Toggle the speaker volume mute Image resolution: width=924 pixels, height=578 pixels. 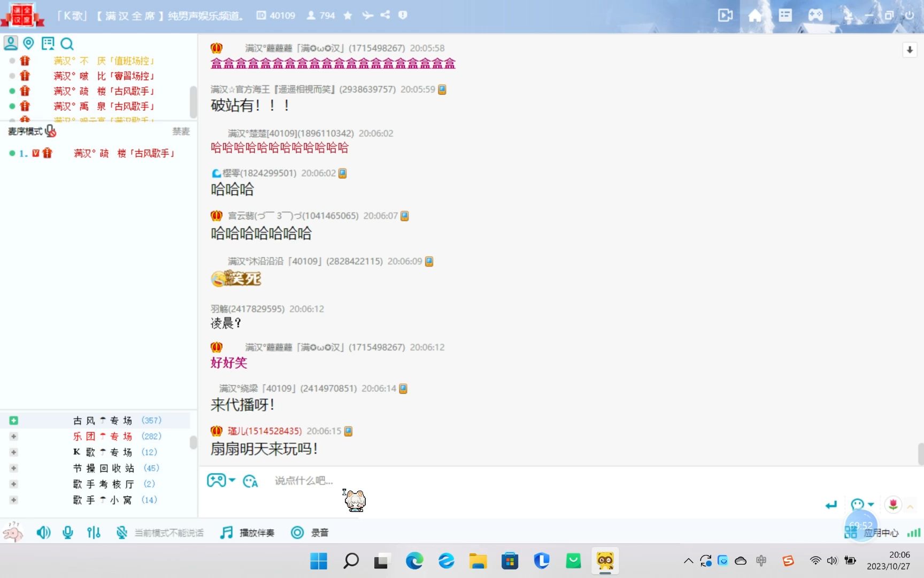pos(43,533)
